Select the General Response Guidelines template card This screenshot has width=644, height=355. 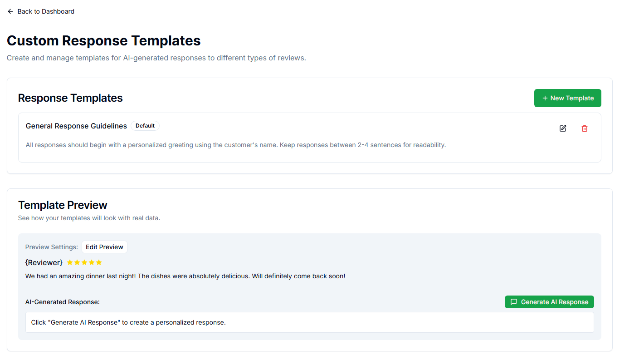click(x=310, y=138)
